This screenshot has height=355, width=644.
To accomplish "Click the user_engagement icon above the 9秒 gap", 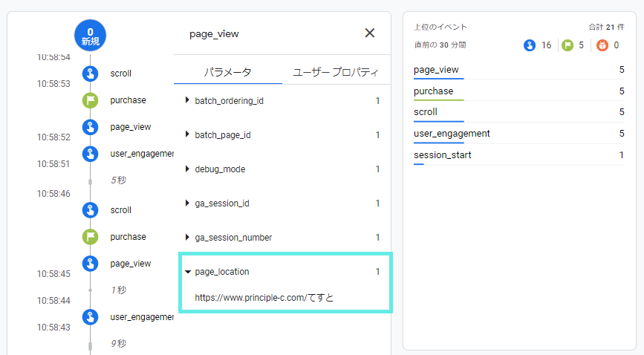I will [90, 317].
